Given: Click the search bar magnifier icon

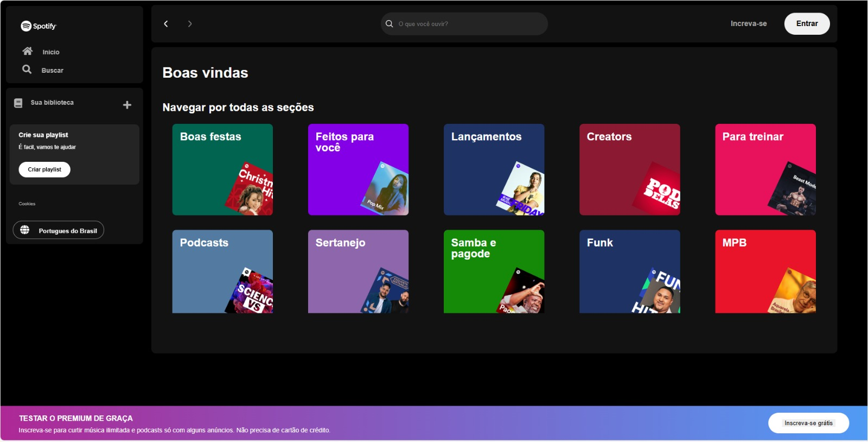Looking at the screenshot, I should click(389, 24).
